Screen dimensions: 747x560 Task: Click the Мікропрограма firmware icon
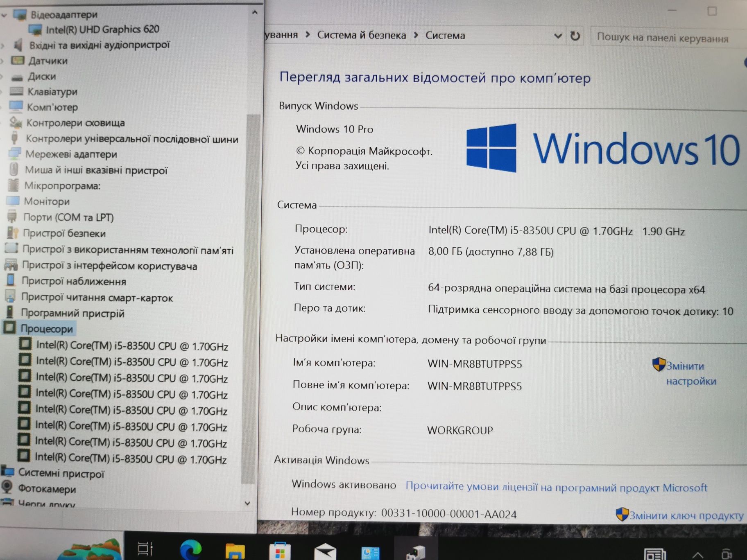(x=14, y=185)
